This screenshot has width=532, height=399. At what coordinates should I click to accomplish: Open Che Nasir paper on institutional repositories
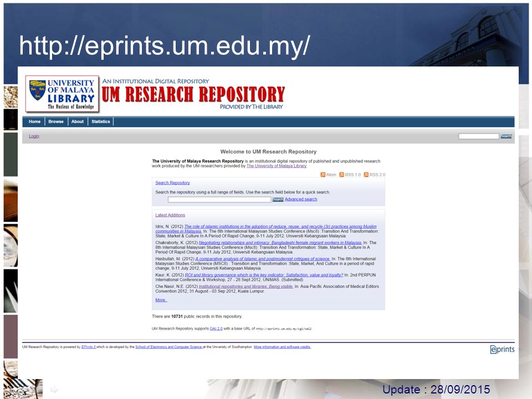coord(246,287)
